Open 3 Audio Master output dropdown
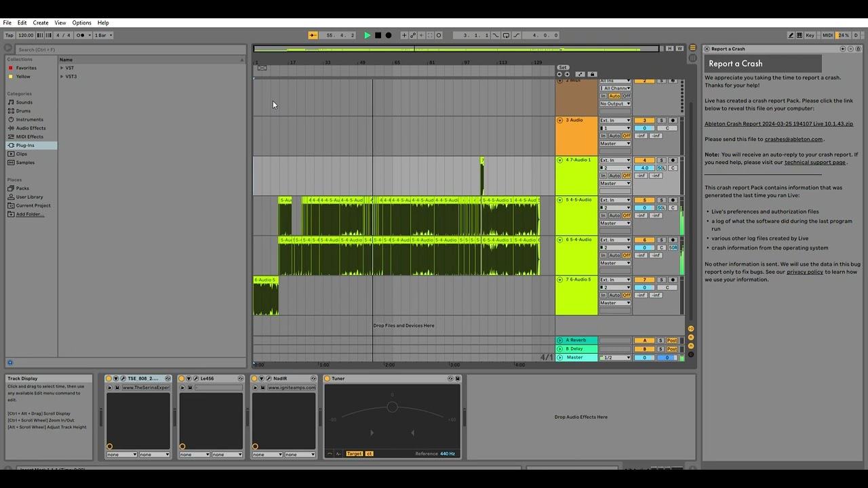The image size is (868, 488). point(615,144)
